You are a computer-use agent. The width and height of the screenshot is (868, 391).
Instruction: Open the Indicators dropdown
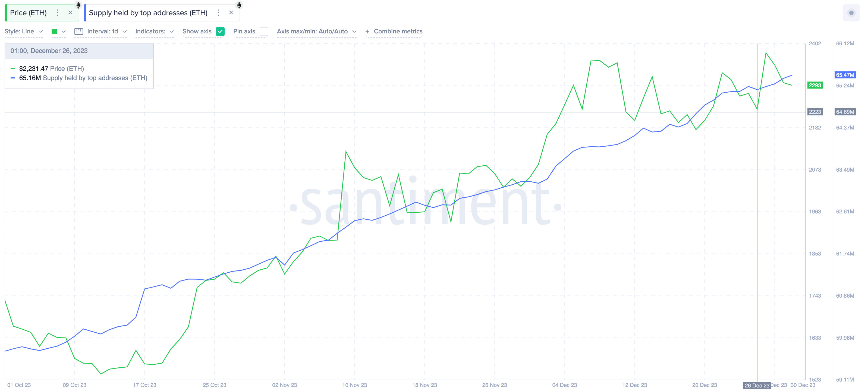pos(154,31)
